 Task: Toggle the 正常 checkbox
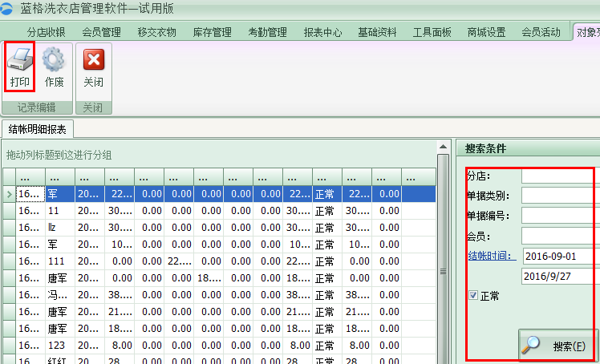point(474,296)
